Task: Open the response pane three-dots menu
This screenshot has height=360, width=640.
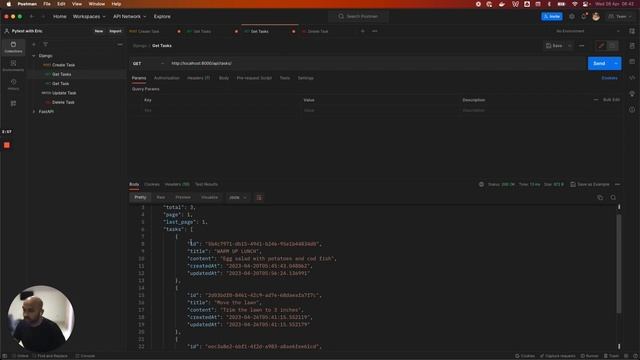Action: (x=618, y=184)
